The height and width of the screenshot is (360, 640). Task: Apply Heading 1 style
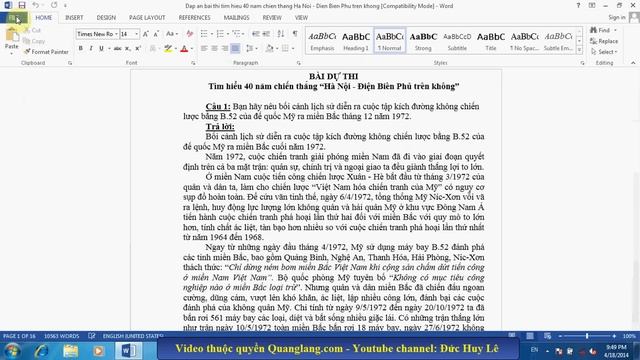coord(356,41)
